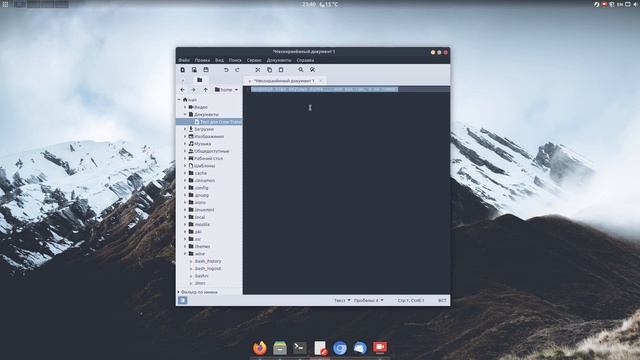Expand the Видео folder arrow
This screenshot has height=360, width=640.
[x=185, y=107]
